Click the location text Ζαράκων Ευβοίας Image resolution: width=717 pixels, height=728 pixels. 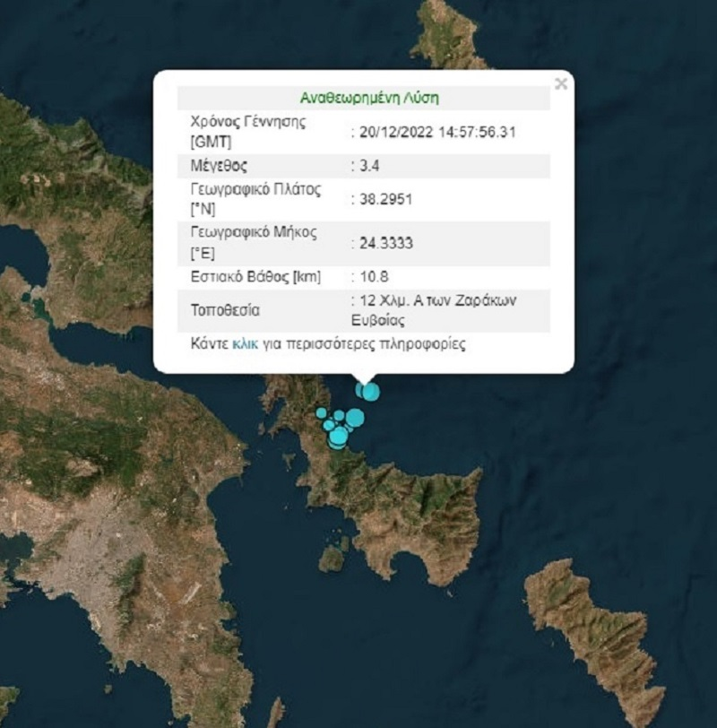pos(434,310)
